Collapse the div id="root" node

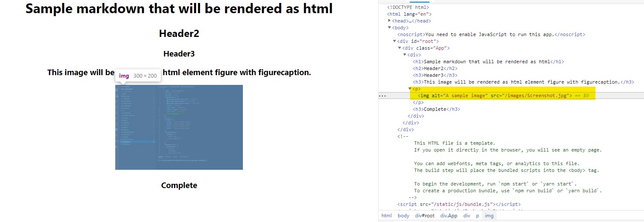tap(394, 41)
